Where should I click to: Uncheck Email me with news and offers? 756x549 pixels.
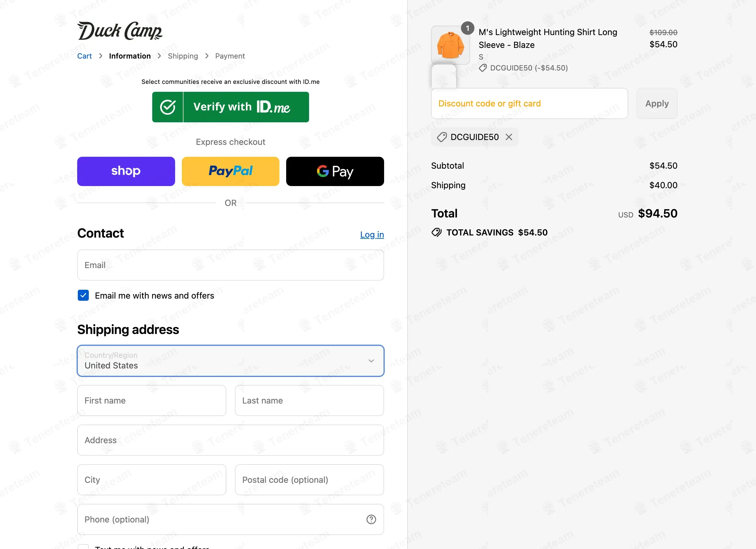coord(83,295)
